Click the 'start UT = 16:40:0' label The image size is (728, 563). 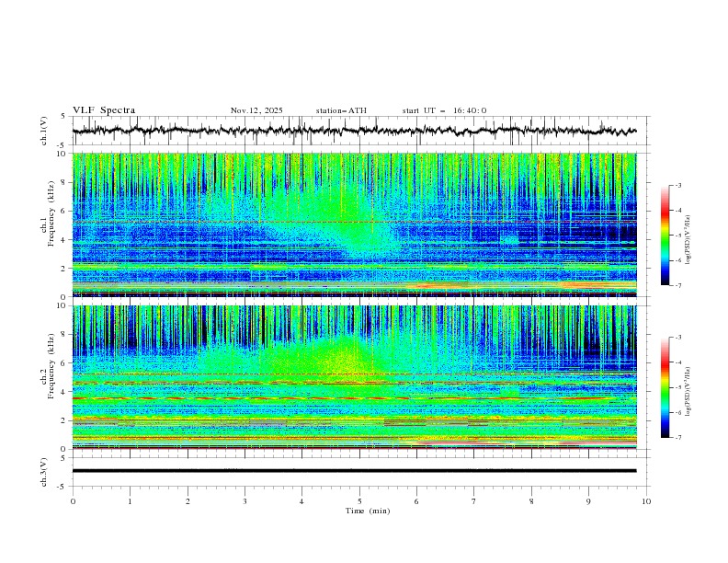[x=444, y=110]
